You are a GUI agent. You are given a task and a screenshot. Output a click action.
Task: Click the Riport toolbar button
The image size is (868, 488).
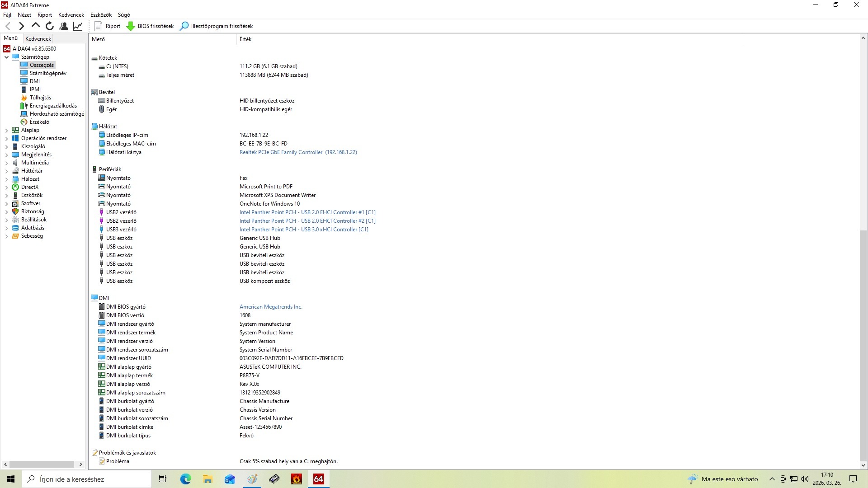pyautogui.click(x=108, y=26)
